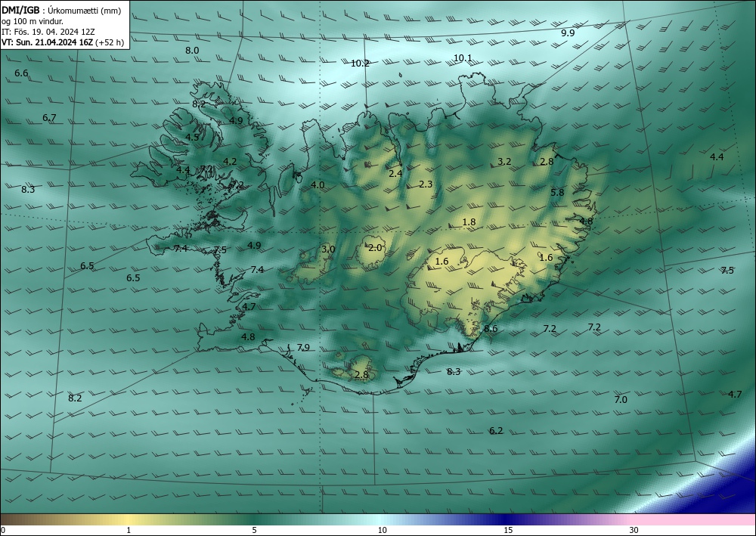Select the valid time 'VT: Sun. 21.04.2024 16Z'
Viewport: 756px width, 536px height.
(x=47, y=42)
